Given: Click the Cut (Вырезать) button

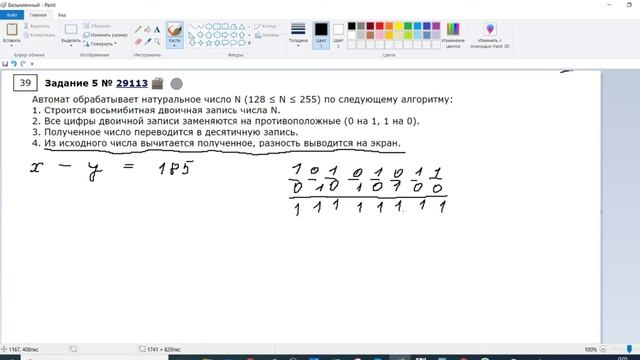Looking at the screenshot, I should point(37,26).
